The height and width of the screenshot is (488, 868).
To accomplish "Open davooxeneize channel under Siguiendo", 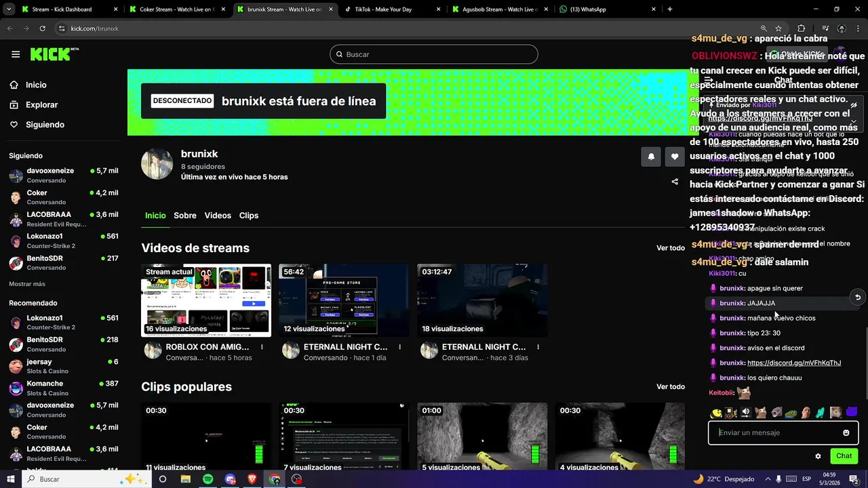I will 64,175.
